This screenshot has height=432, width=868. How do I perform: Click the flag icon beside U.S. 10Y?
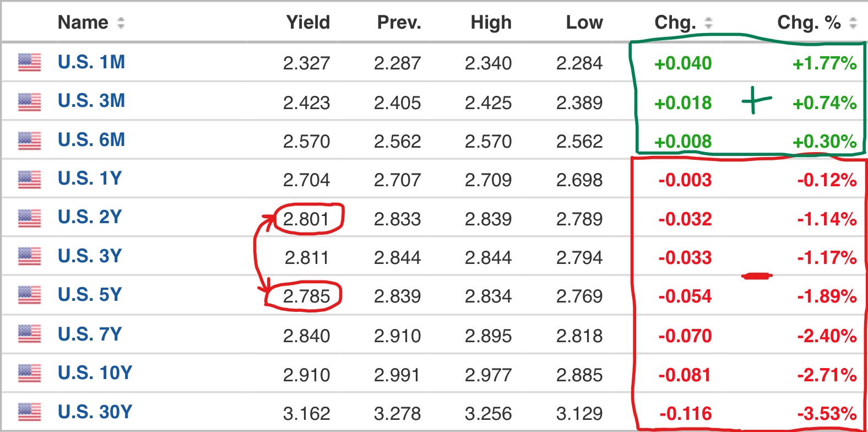29,373
